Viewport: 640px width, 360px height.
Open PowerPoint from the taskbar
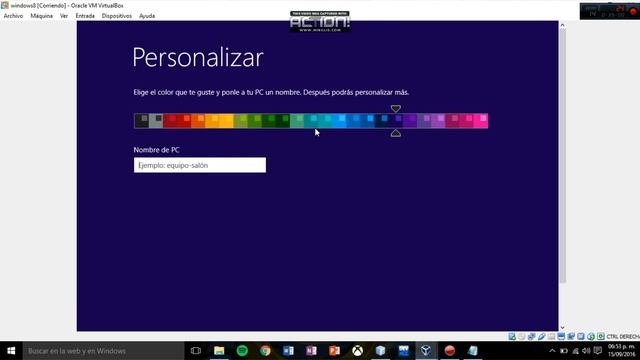point(334,351)
